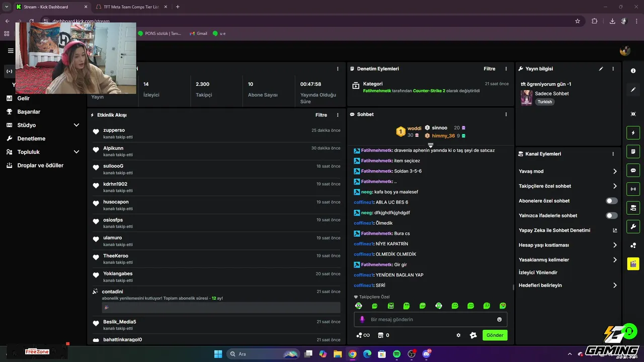
Task: Switch to TFT Meta Team Comps browser tab
Action: (131, 7)
